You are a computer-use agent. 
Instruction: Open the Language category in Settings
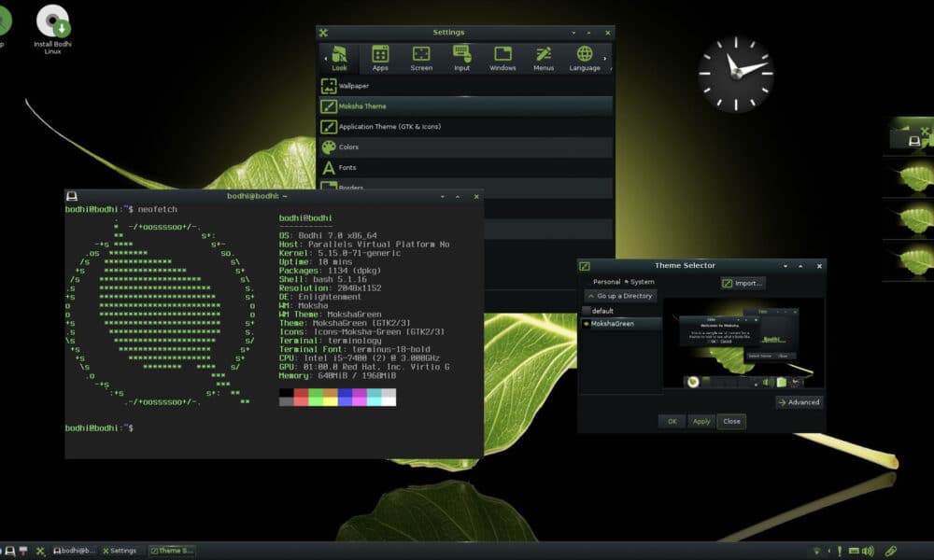pos(585,58)
